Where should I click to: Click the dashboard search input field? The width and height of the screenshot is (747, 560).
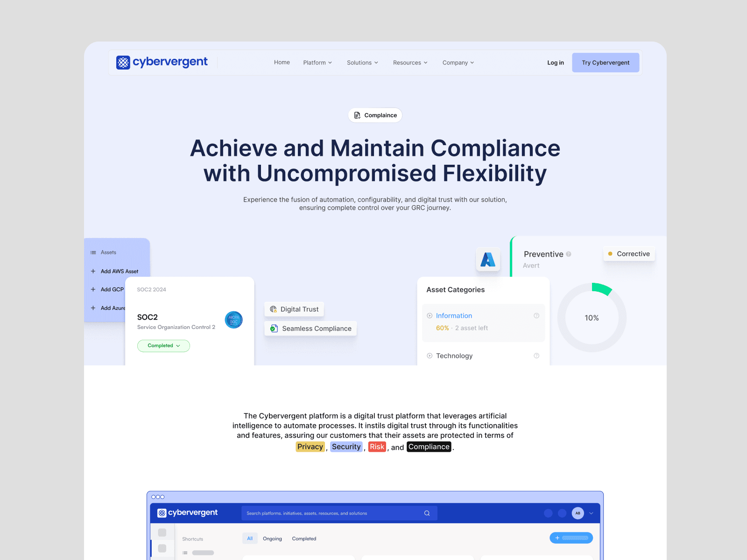[339, 513]
